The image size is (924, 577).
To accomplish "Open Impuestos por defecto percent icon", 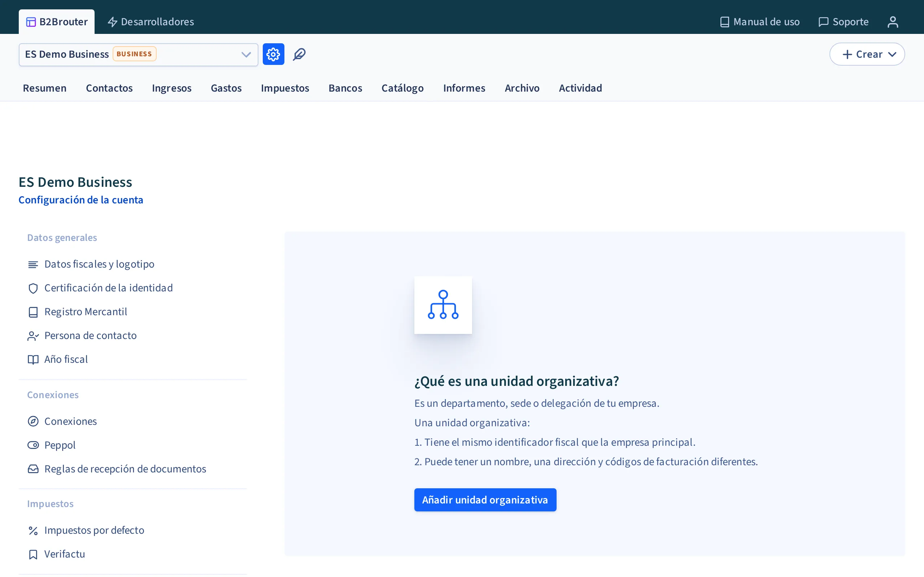I will (33, 531).
